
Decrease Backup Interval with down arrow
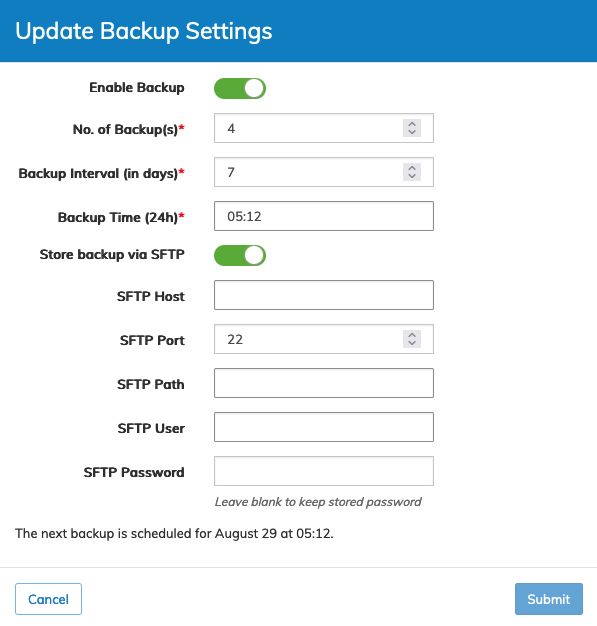tap(412, 176)
